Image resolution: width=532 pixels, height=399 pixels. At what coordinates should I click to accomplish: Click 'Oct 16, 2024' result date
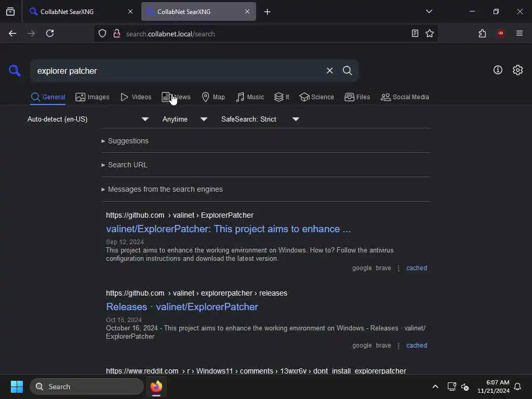click(124, 320)
